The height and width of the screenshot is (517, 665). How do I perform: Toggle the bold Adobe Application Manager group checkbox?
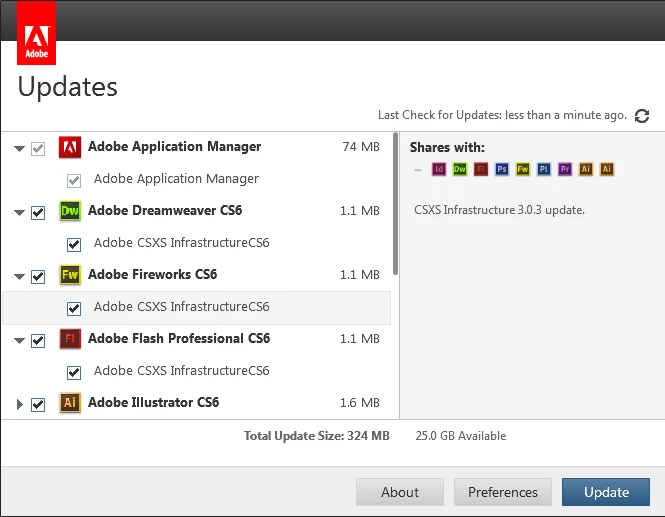click(38, 149)
